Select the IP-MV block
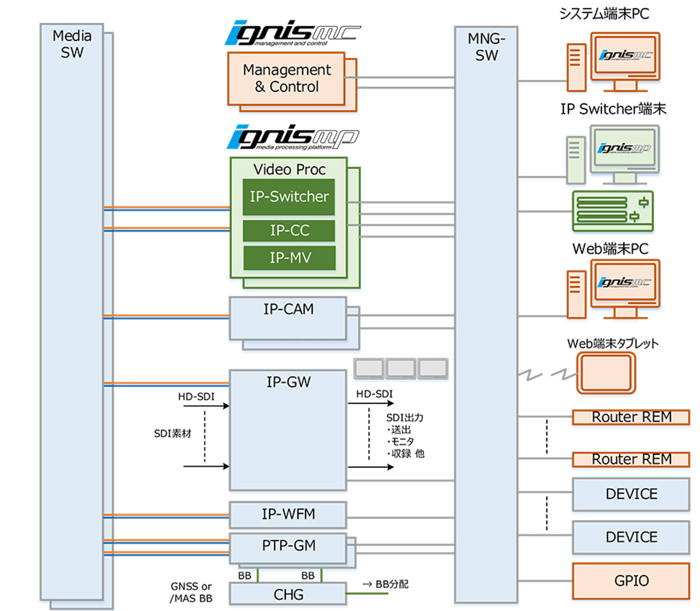 point(289,257)
